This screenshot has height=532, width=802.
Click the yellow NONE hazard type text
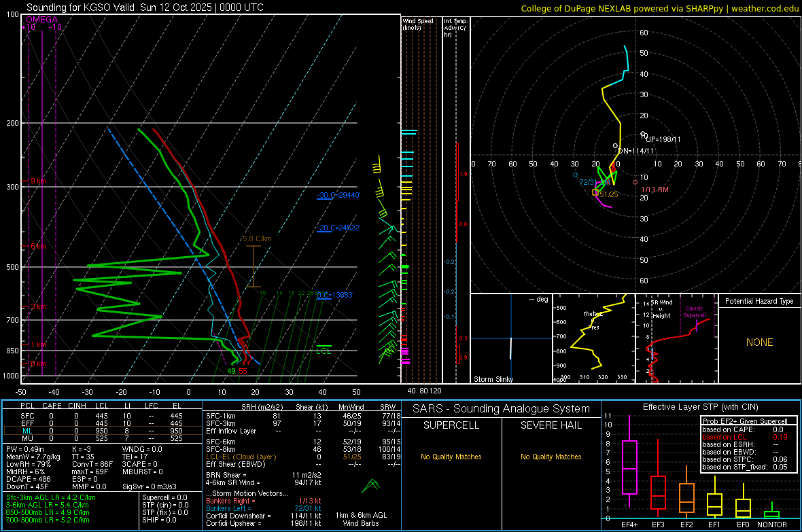[759, 342]
